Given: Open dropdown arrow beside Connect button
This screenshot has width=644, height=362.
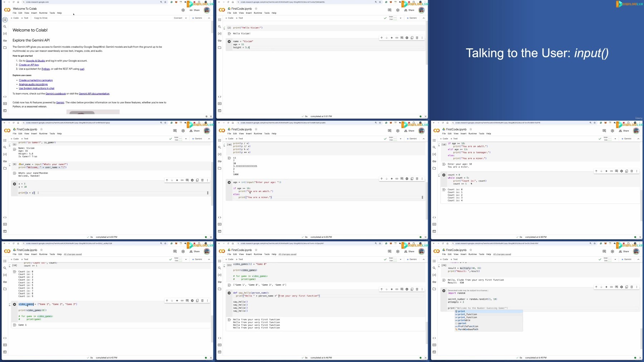Looking at the screenshot, I should (186, 18).
